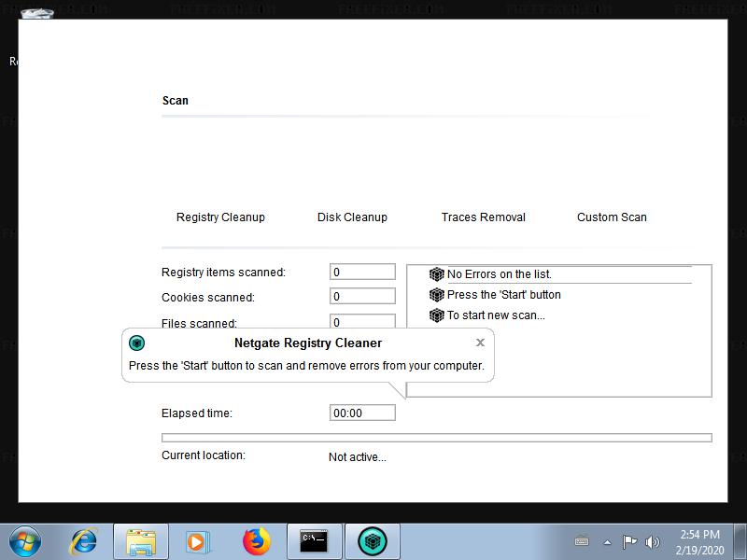Open Windows Explorer from taskbar
This screenshot has height=560, width=747.
point(141,542)
